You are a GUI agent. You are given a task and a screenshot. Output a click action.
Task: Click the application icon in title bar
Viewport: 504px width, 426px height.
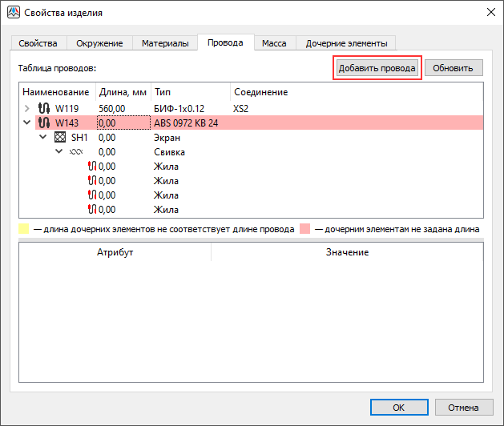(x=14, y=13)
